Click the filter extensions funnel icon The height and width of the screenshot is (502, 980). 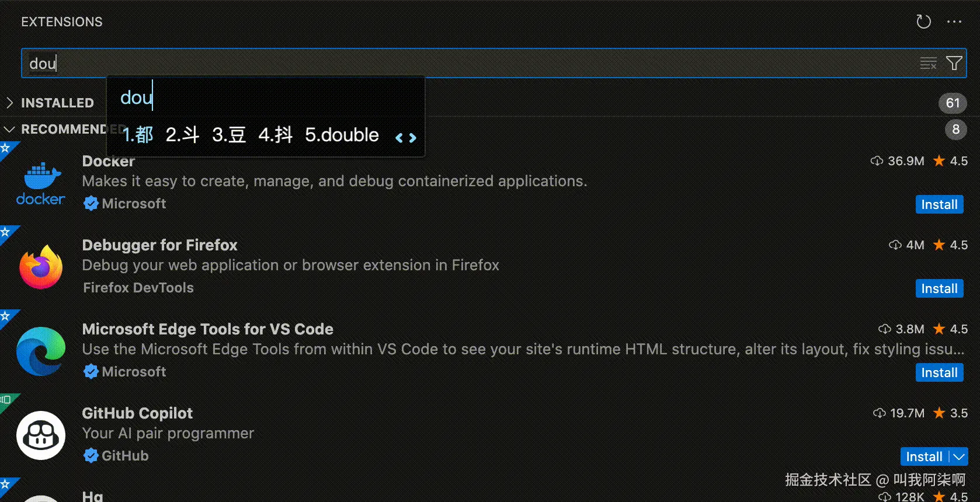click(x=954, y=63)
